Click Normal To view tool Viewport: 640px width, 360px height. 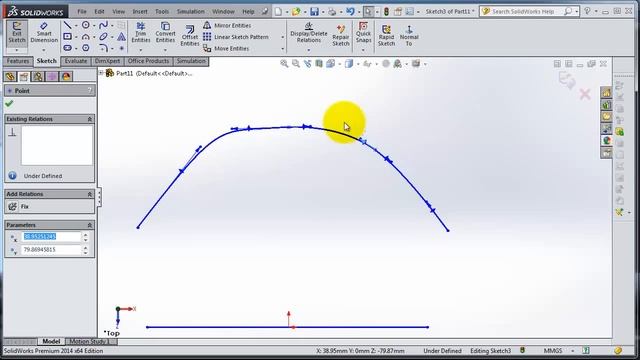pos(409,35)
